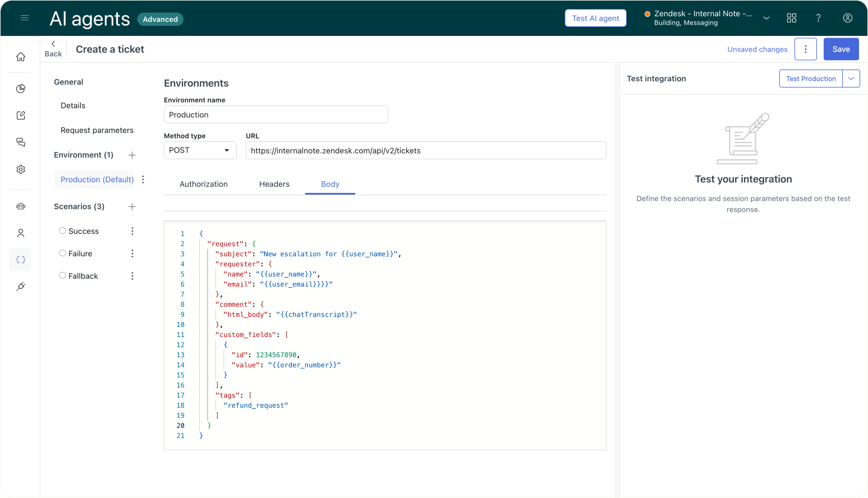Expand the Test Production dropdown arrow

point(851,79)
